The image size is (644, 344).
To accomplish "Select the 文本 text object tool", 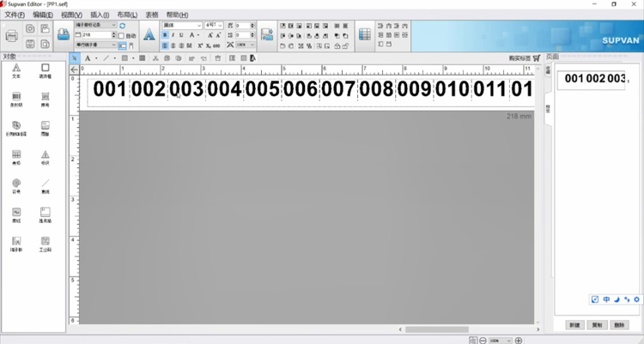I will click(x=15, y=70).
